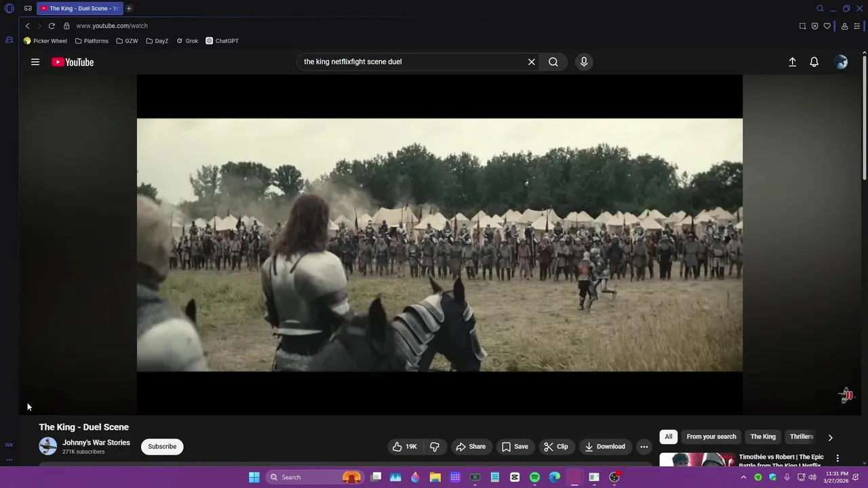This screenshot has height=488, width=868.
Task: Expand the DayZ bookmark folder
Action: point(157,41)
